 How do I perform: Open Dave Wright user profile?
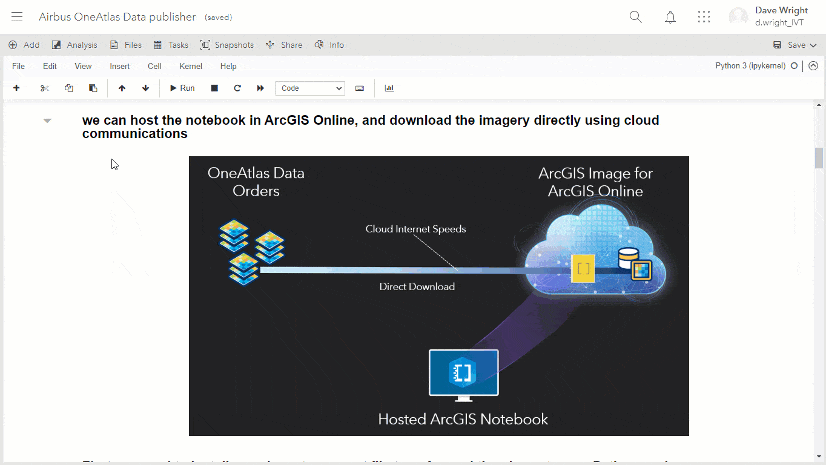[769, 16]
